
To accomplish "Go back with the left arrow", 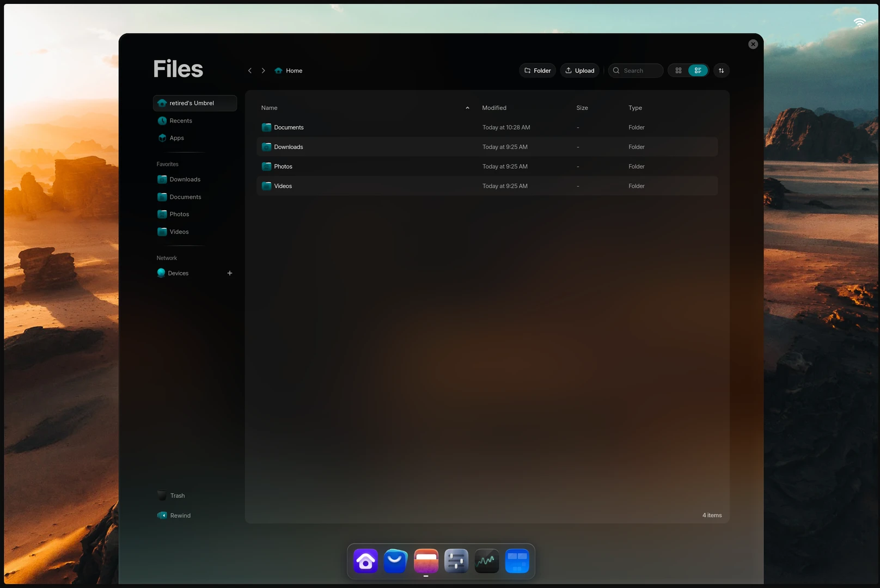I will (x=250, y=71).
